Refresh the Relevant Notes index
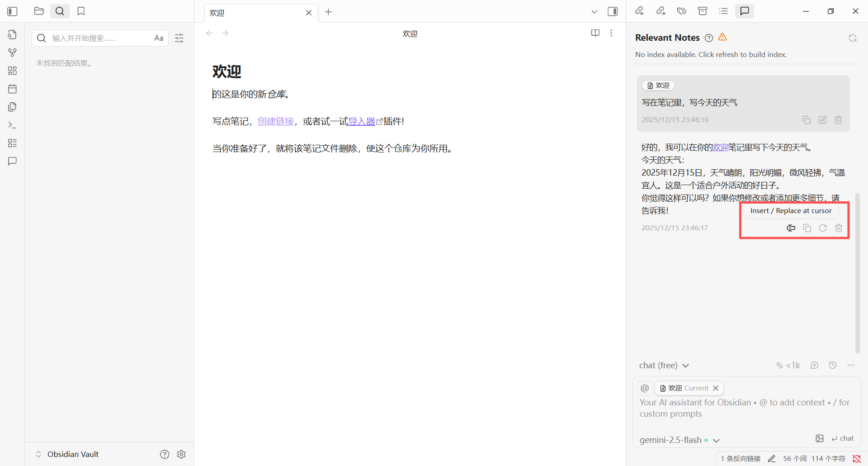This screenshot has width=868, height=466. click(x=852, y=38)
